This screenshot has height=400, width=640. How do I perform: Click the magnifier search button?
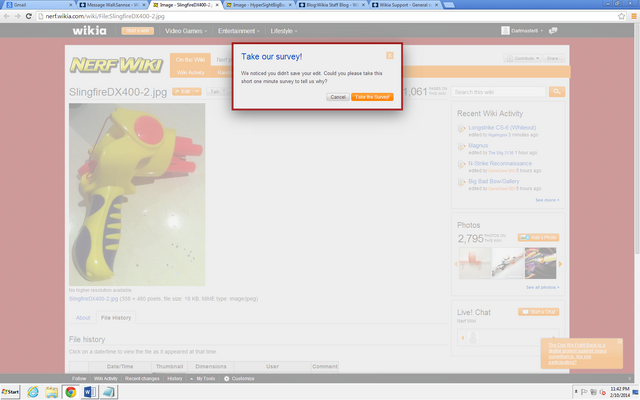click(x=557, y=92)
